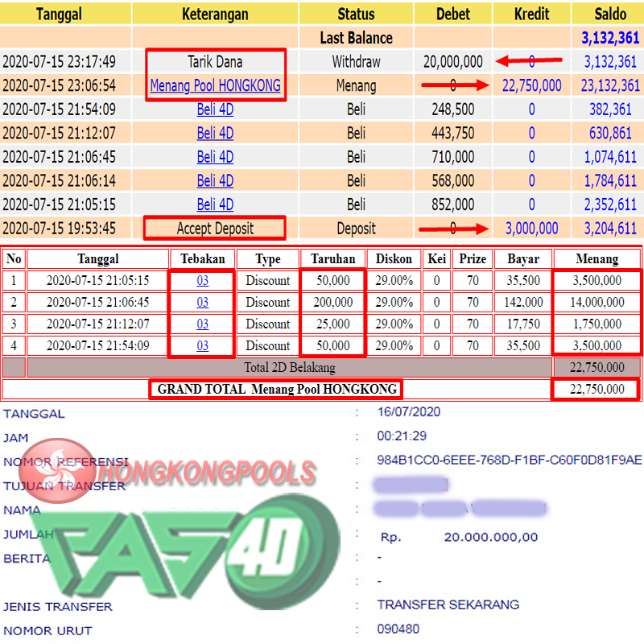Click the 2020-07-15 23:17:49 timestamp

(59, 62)
